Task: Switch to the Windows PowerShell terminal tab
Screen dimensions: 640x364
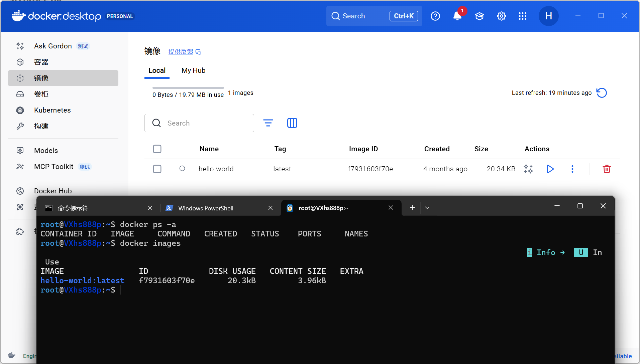Action: tap(206, 208)
